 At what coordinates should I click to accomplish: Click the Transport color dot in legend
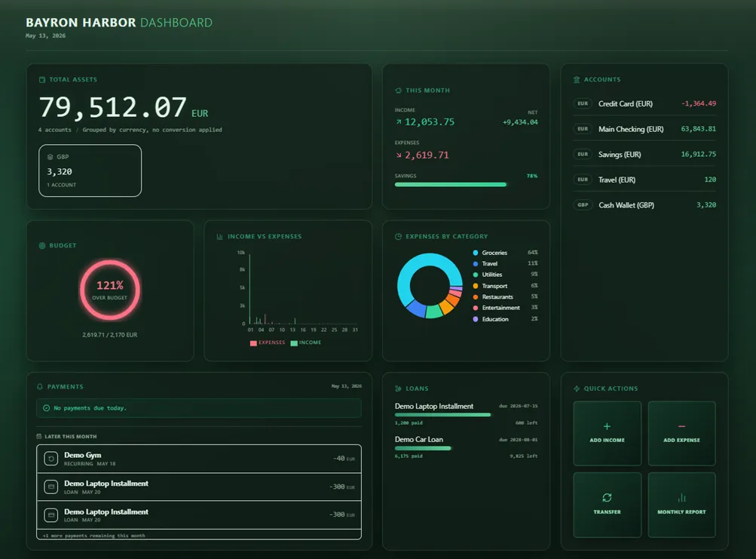pos(476,286)
